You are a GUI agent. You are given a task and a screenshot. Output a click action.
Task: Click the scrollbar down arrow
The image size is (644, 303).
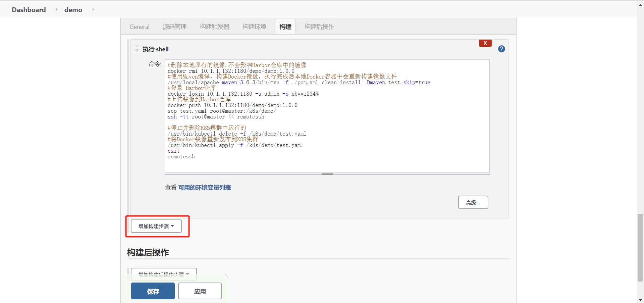[x=640, y=300]
